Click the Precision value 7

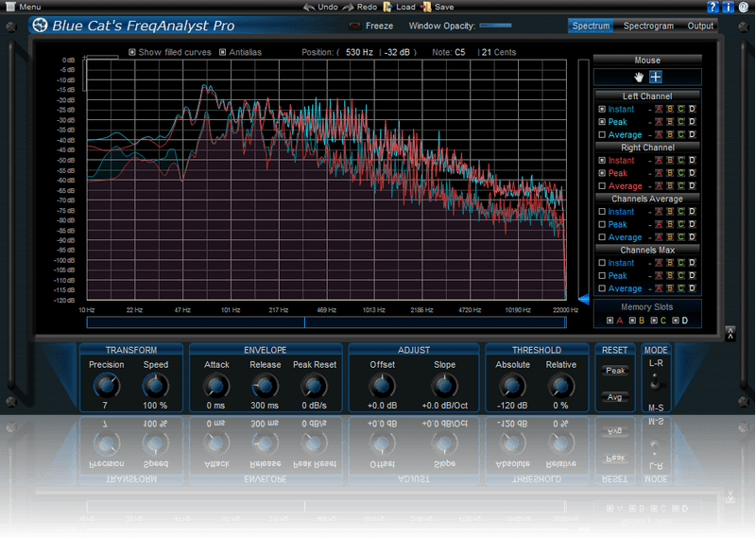click(105, 406)
